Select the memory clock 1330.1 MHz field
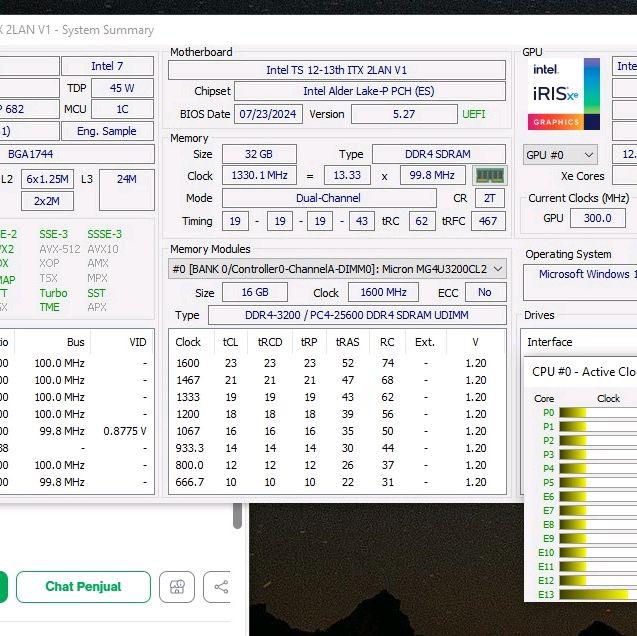Image resolution: width=637 pixels, height=636 pixels. coord(259,175)
